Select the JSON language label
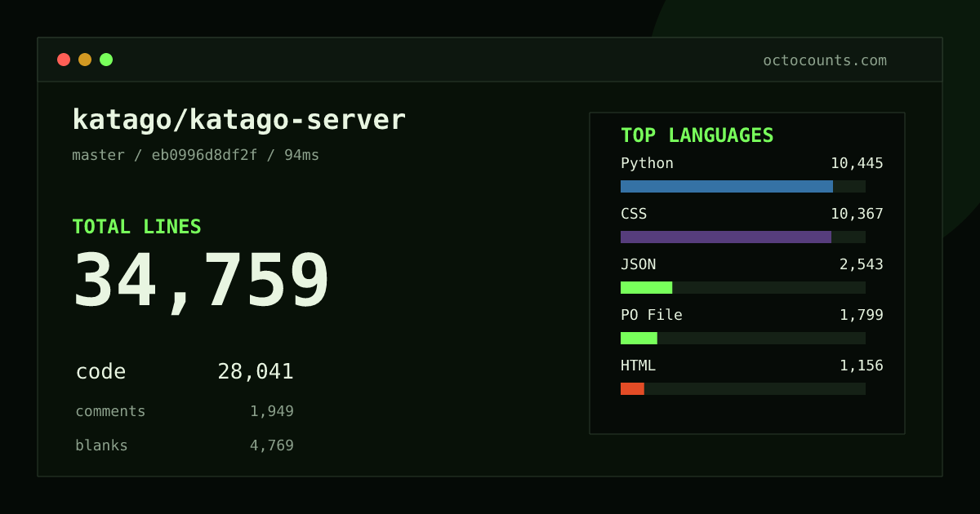This screenshot has width=980, height=514. [x=638, y=264]
